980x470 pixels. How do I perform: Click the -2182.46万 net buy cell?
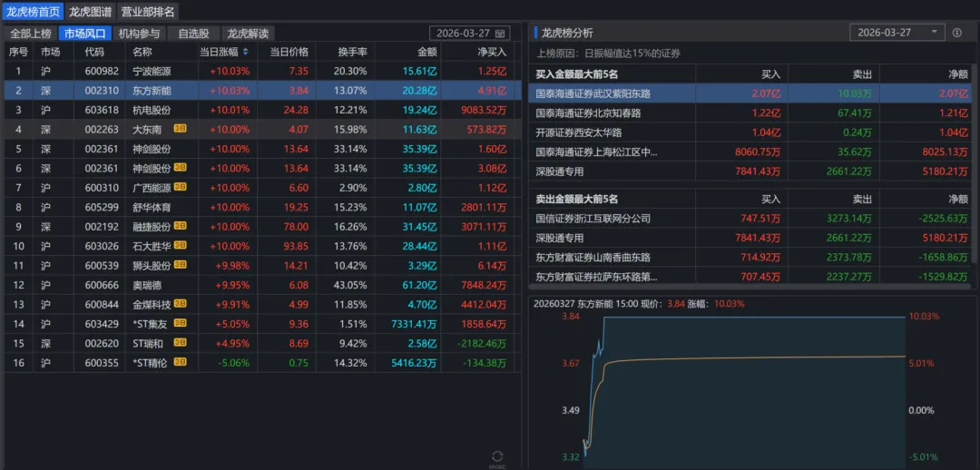[x=477, y=342]
